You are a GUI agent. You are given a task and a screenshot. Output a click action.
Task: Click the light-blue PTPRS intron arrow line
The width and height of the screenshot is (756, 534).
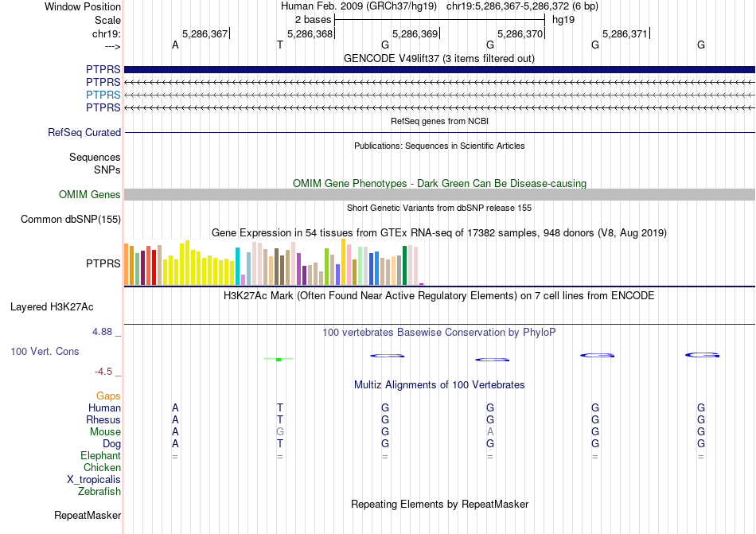click(x=439, y=95)
